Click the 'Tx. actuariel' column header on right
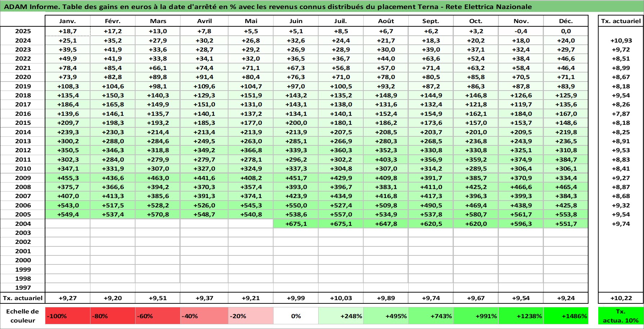The height and width of the screenshot is (329, 644). coord(621,21)
